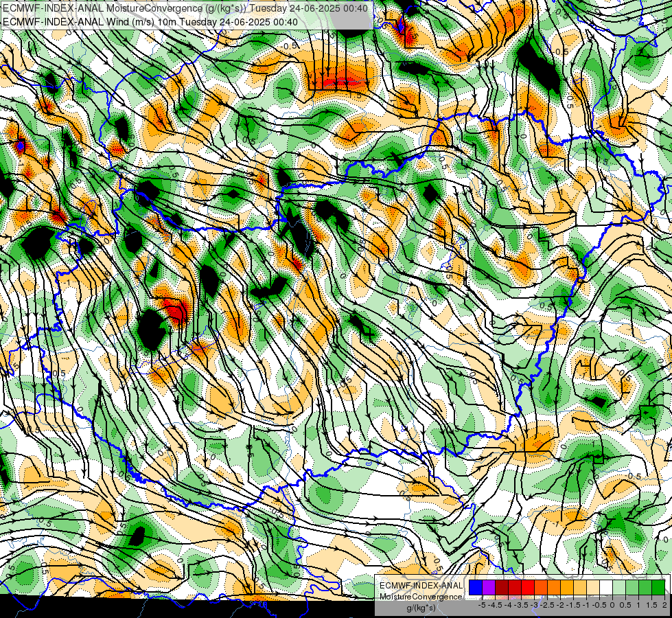672x618 pixels.
Task: Click the legend tick value "-4.5"
Action: 496,605
